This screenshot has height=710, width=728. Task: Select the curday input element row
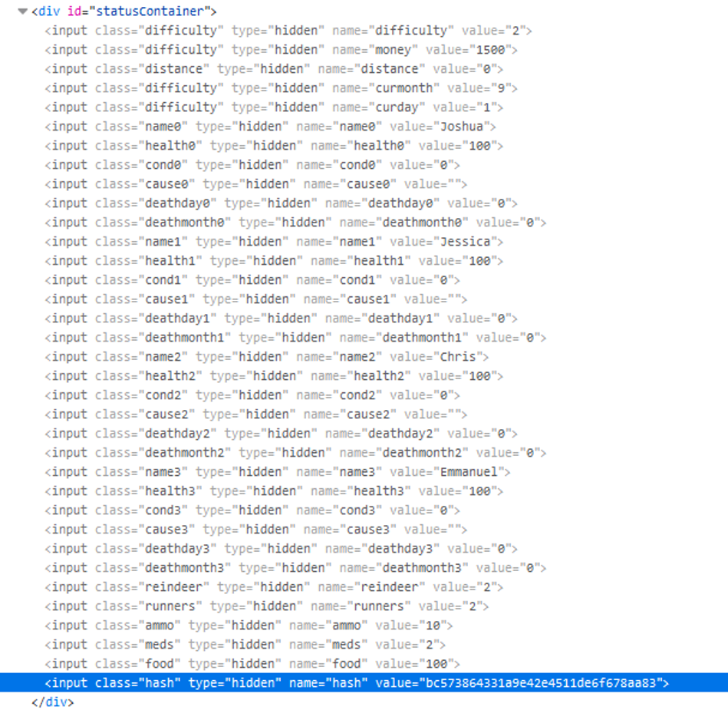coord(274,107)
